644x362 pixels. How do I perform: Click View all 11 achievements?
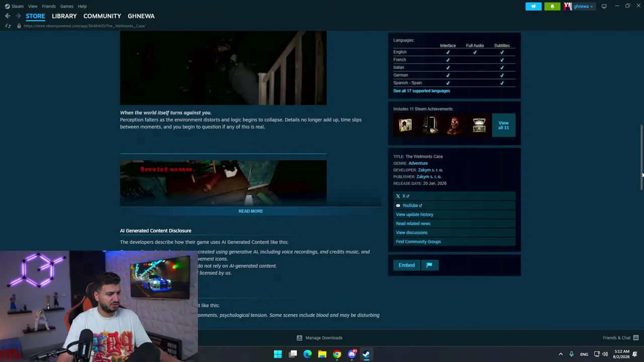(x=504, y=125)
